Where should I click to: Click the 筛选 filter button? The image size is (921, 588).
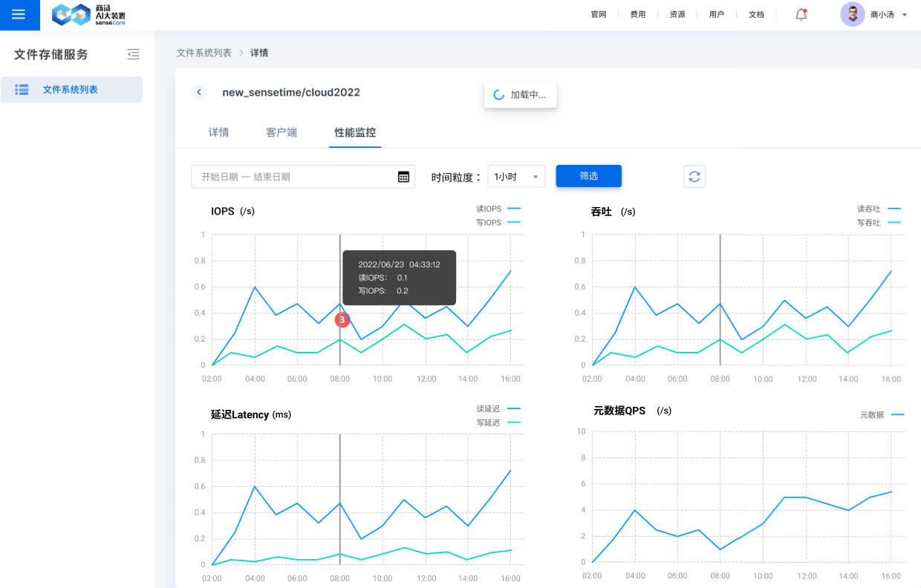tap(588, 176)
